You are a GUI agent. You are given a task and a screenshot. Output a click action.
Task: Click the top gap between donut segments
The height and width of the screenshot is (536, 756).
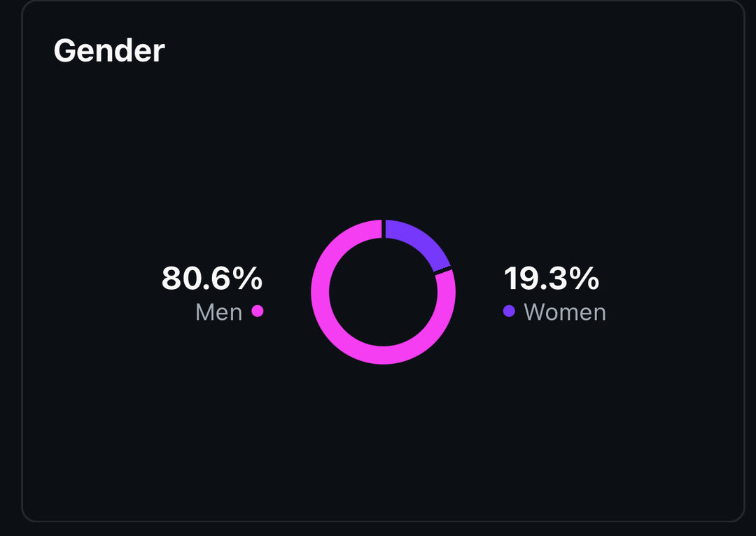pyautogui.click(x=383, y=229)
